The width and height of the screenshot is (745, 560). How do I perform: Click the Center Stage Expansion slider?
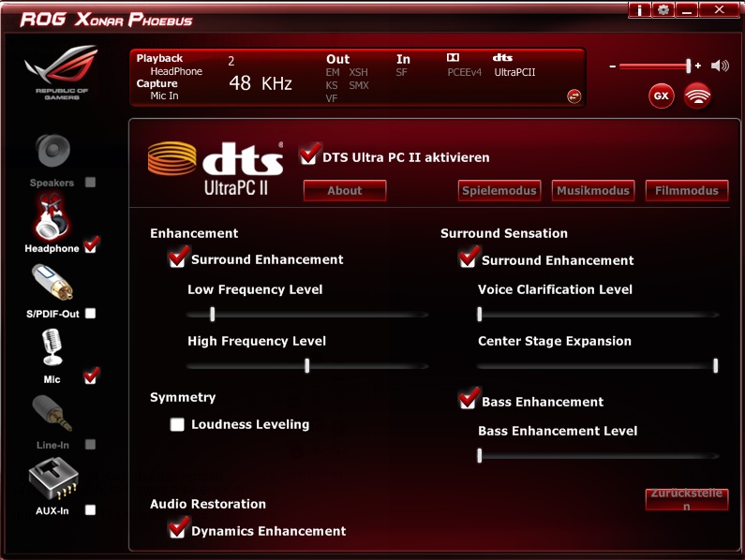coord(598,365)
